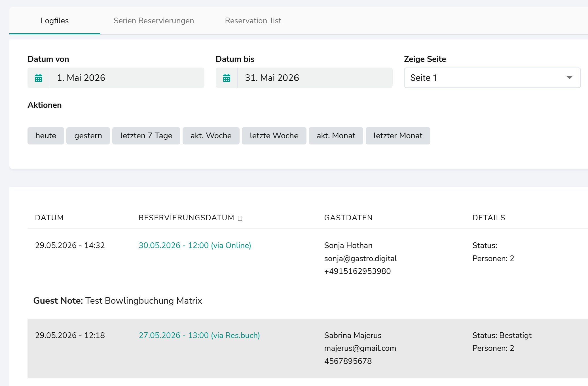This screenshot has height=386, width=588.
Task: Click phone number 4567895678
Action: tap(348, 361)
